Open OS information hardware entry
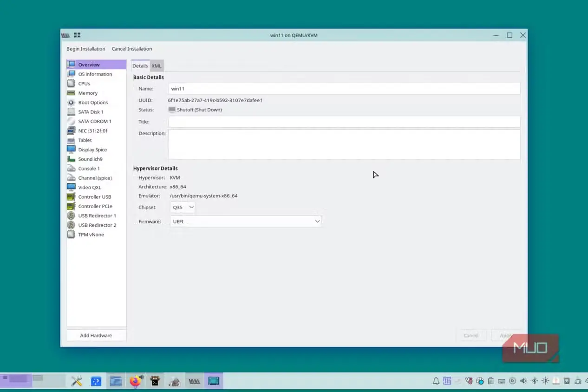The image size is (588, 392). click(x=96, y=74)
